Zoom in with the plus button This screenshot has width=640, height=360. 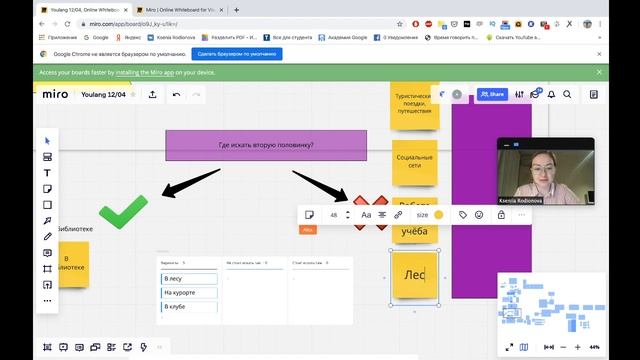578,347
